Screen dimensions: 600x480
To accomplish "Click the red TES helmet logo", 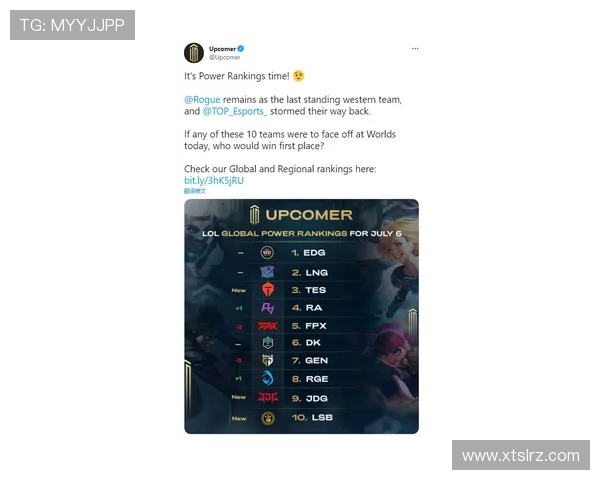I will pyautogui.click(x=268, y=290).
